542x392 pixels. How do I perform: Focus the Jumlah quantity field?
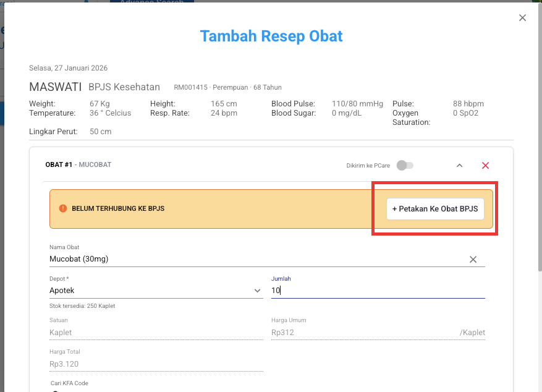tap(377, 290)
